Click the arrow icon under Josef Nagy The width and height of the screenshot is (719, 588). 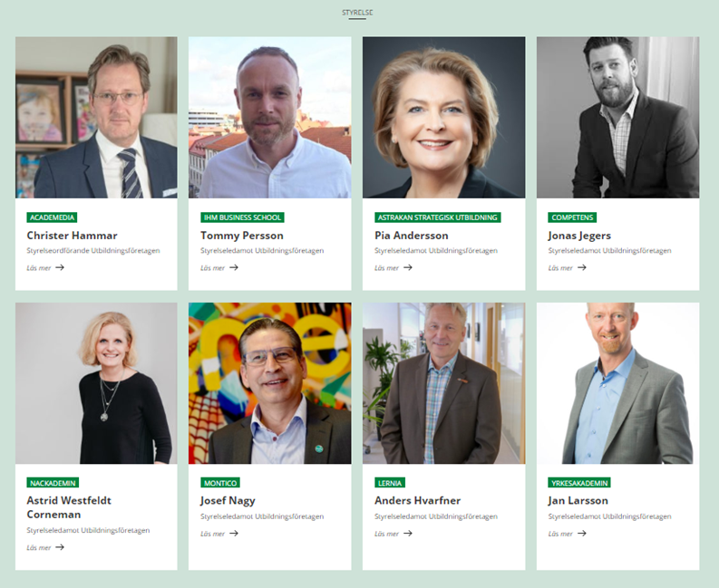[234, 533]
